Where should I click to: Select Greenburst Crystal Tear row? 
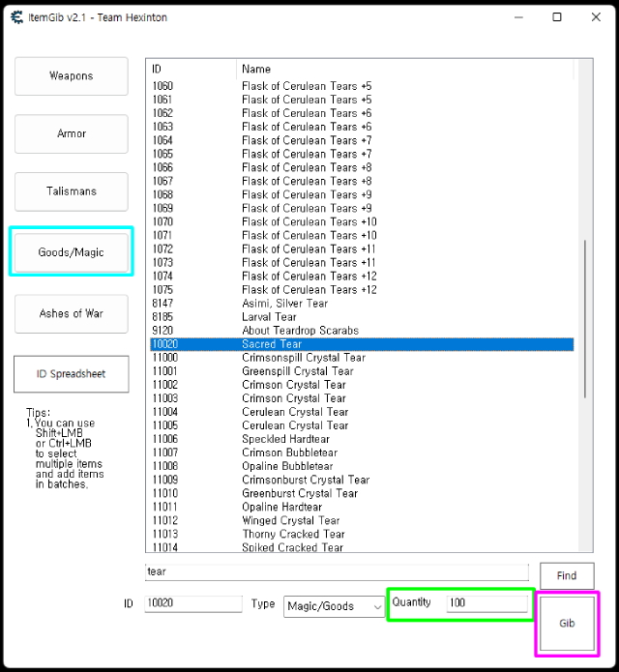(362, 493)
